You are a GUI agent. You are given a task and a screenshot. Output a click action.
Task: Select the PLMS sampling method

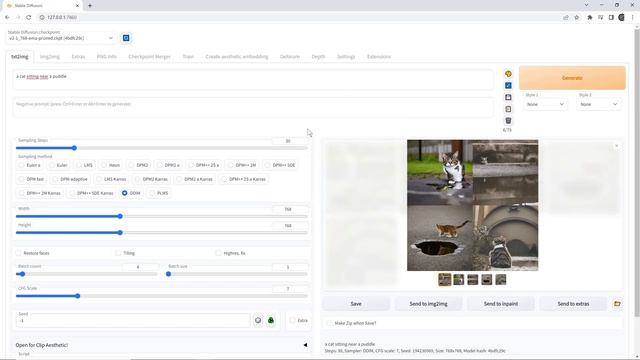point(158,193)
